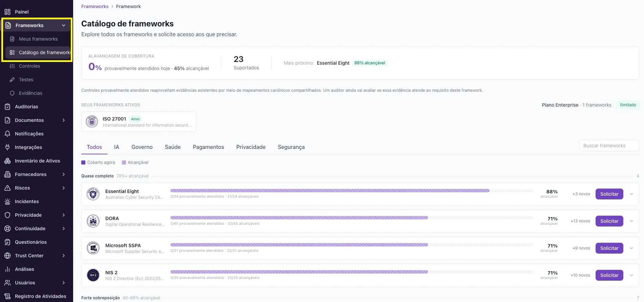
Task: Open the Questionários icon
Action: pyautogui.click(x=7, y=242)
